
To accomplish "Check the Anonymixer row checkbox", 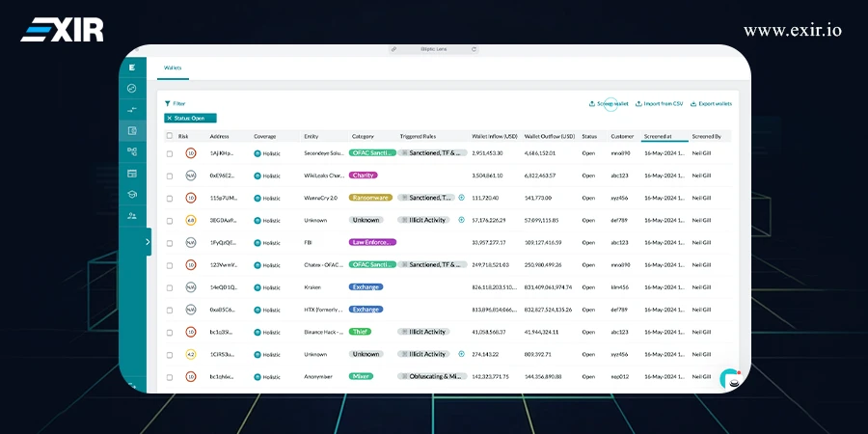I will point(170,377).
